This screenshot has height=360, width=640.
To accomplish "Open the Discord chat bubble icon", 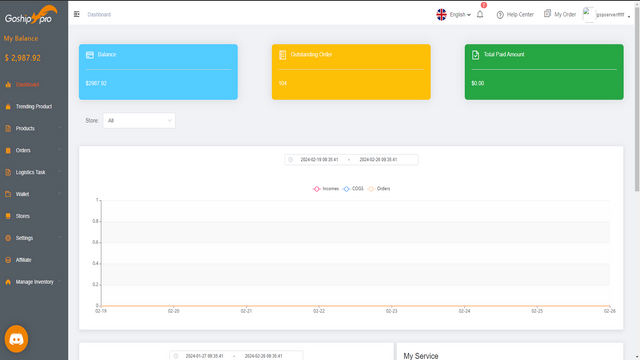I will click(16, 339).
